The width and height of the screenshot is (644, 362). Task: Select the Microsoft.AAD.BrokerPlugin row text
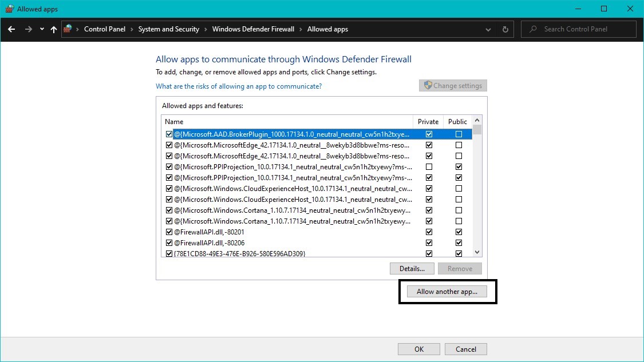[x=291, y=134]
